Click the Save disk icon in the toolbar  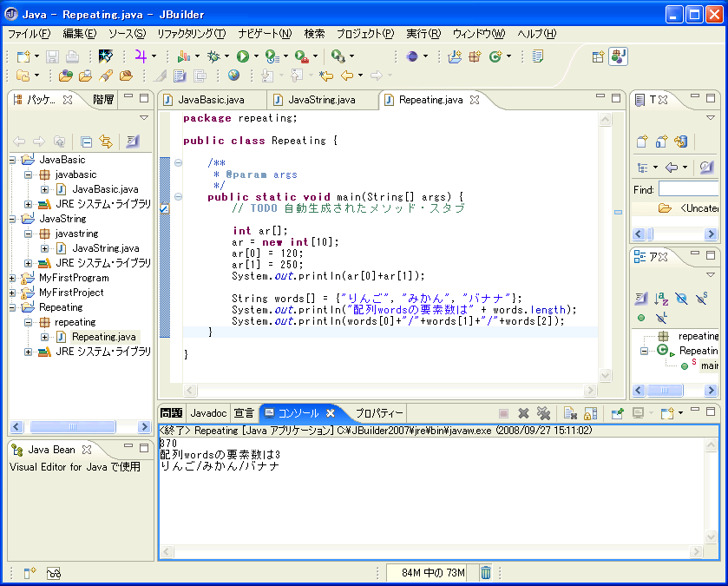(53, 56)
